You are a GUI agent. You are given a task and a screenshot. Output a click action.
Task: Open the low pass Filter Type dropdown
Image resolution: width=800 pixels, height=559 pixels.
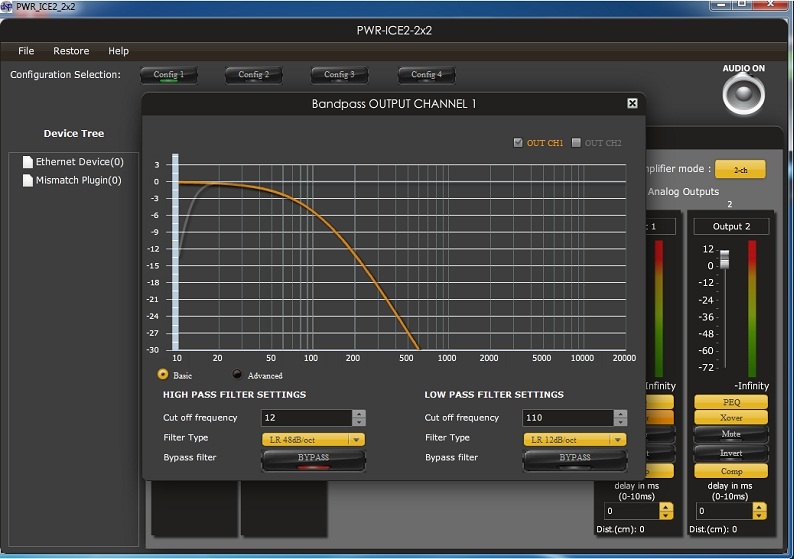coord(575,439)
